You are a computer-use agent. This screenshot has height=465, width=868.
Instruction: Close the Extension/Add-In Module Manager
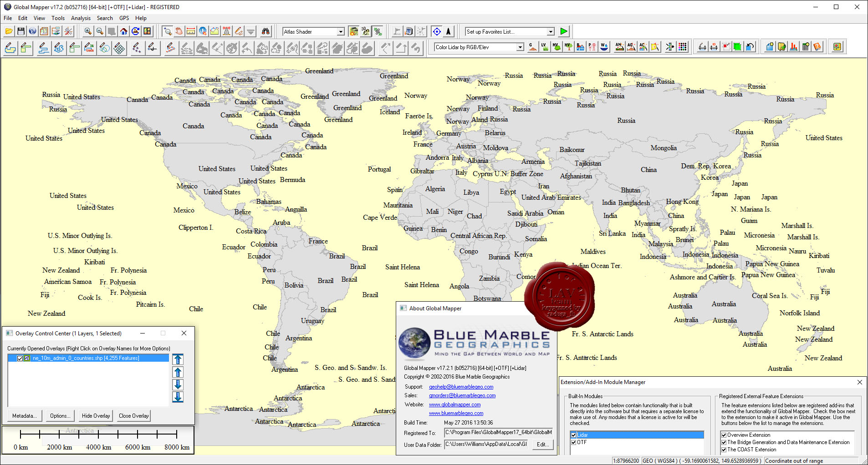(x=859, y=382)
